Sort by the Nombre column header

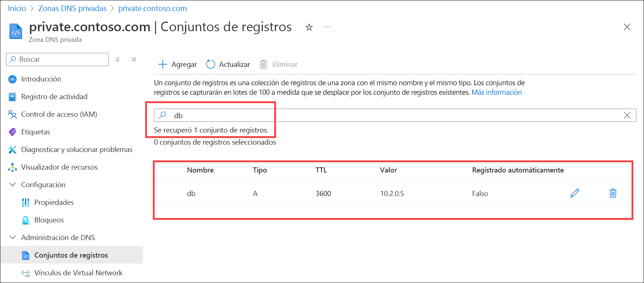click(200, 170)
